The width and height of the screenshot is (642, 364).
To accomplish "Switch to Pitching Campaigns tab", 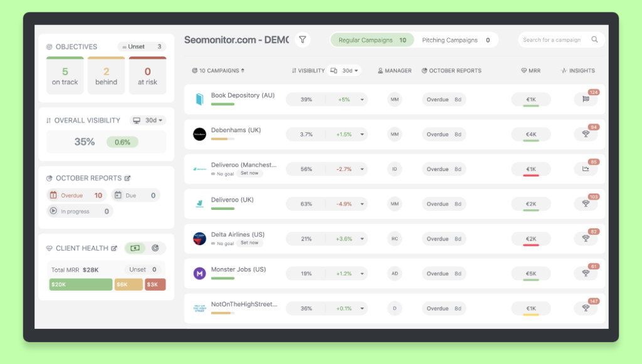I will (456, 40).
